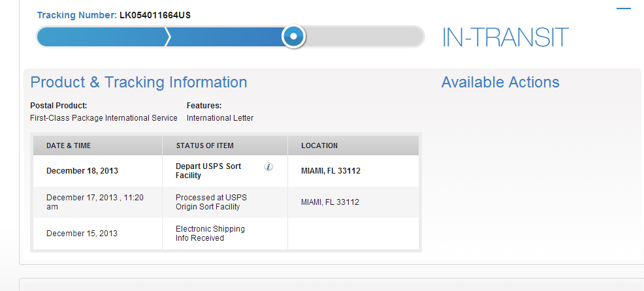
Task: Click the Electronic Shipping Info Received status
Action: [x=210, y=233]
